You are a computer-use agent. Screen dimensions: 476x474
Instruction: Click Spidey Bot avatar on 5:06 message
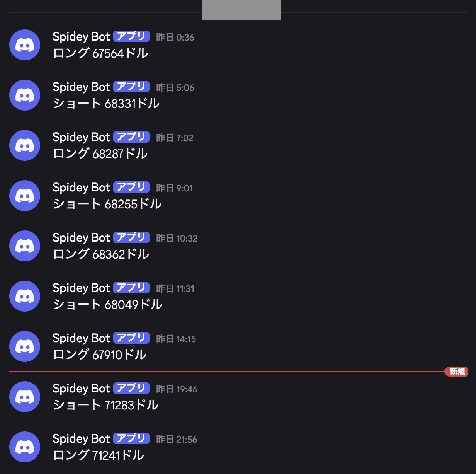click(x=25, y=95)
